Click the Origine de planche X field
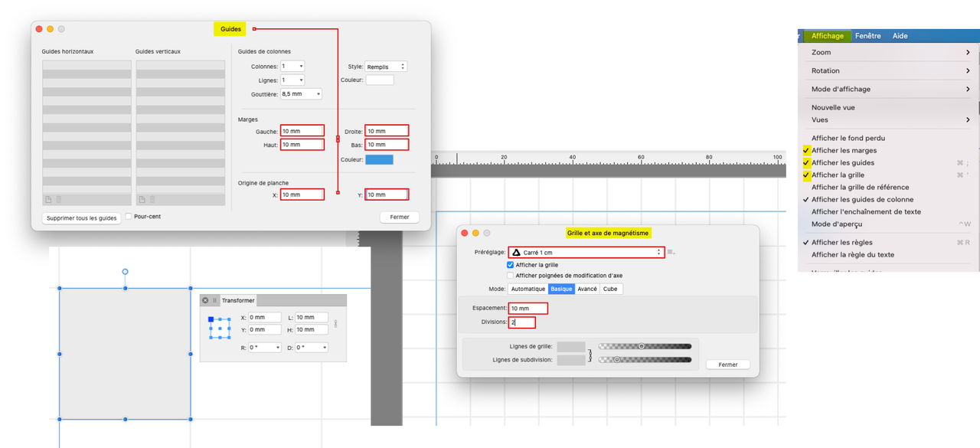This screenshot has width=980, height=448. 302,195
